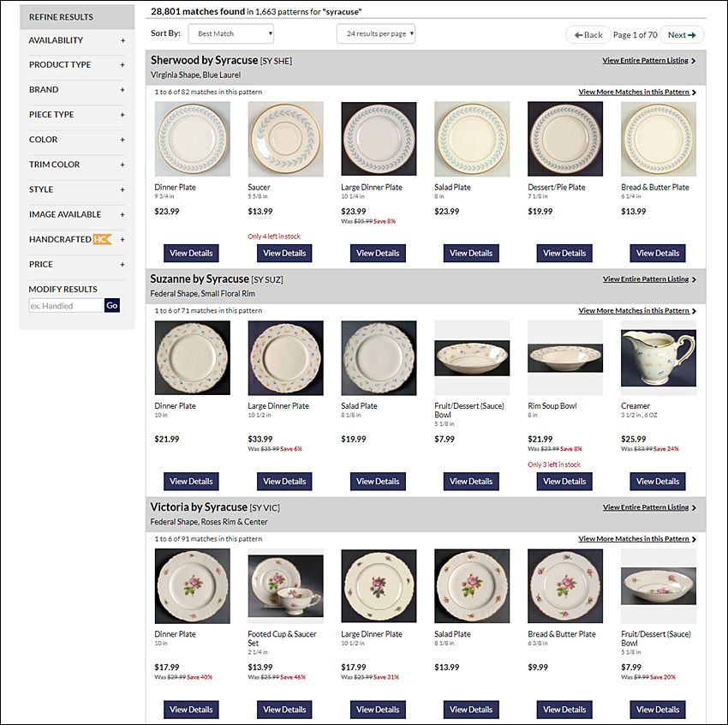Image resolution: width=728 pixels, height=725 pixels.
Task: Click the '28,801 matches found' text
Action: tap(198, 12)
